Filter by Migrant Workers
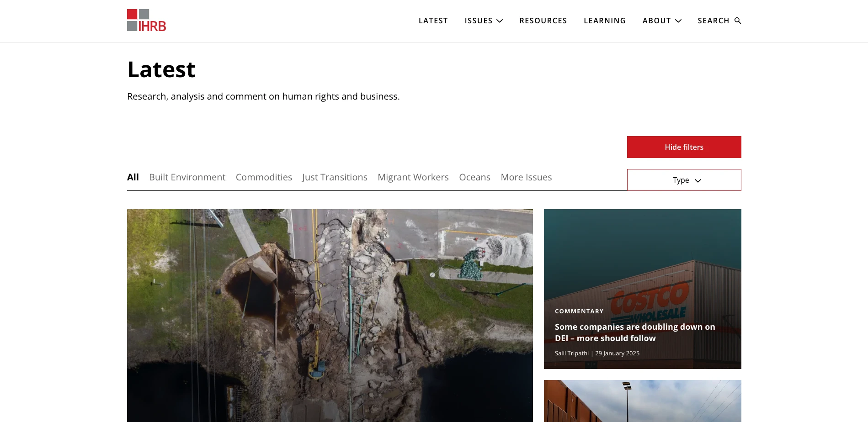Viewport: 868px width, 422px height. [413, 177]
